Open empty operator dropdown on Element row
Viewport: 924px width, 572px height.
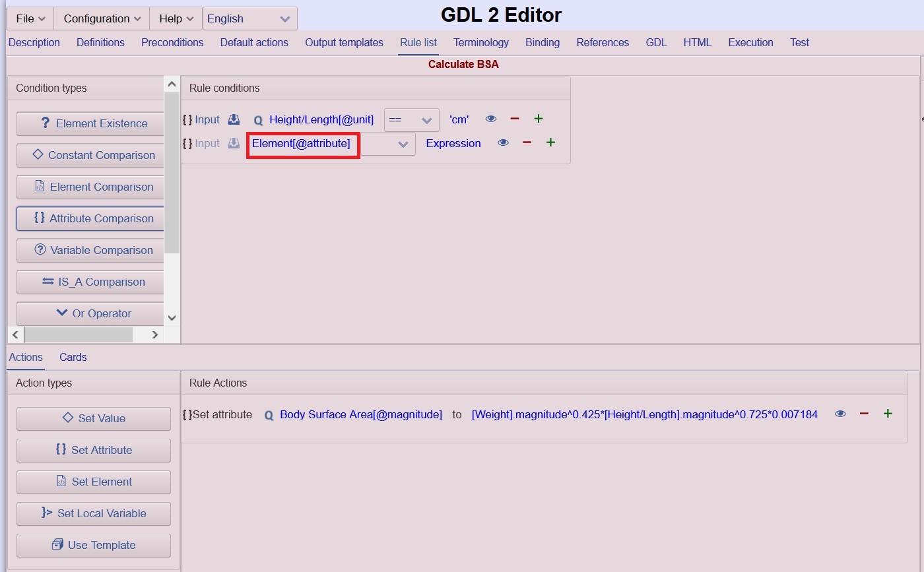388,144
